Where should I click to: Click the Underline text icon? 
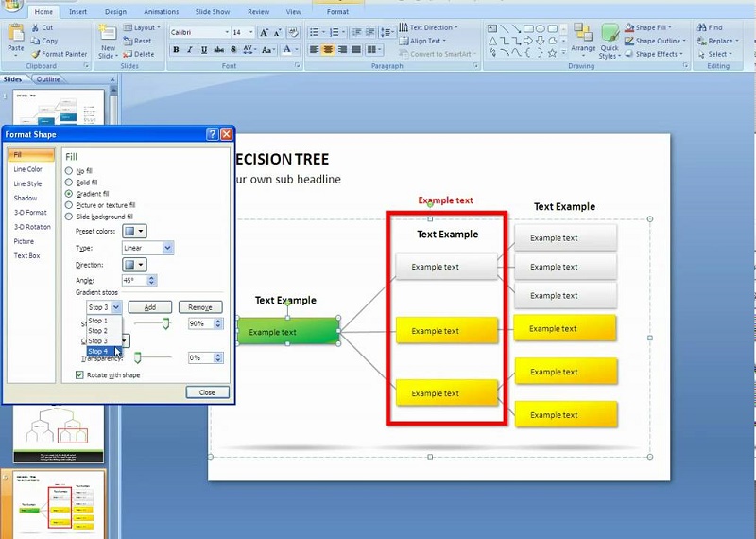[x=204, y=50]
